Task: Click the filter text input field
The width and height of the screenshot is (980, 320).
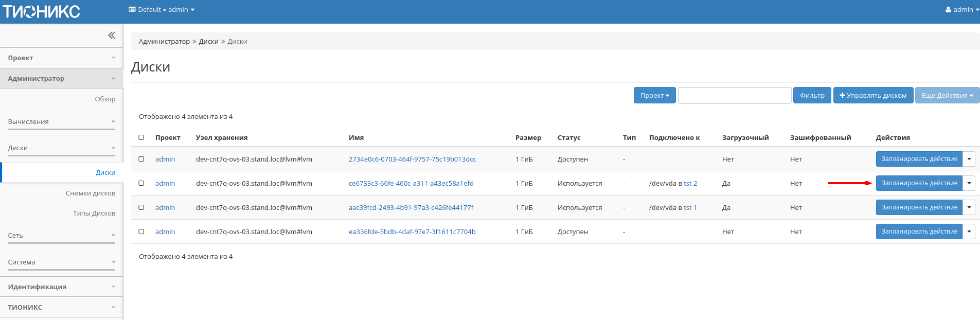Action: click(x=734, y=95)
